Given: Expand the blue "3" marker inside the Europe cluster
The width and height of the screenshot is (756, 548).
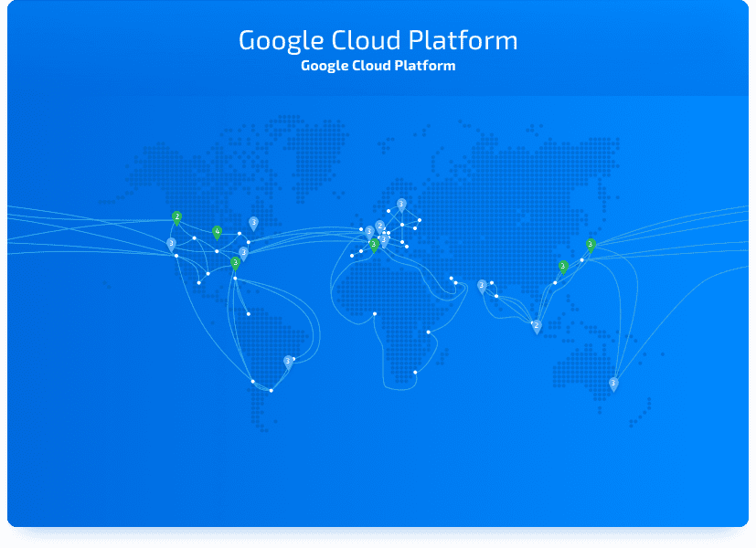Looking at the screenshot, I should click(384, 238).
